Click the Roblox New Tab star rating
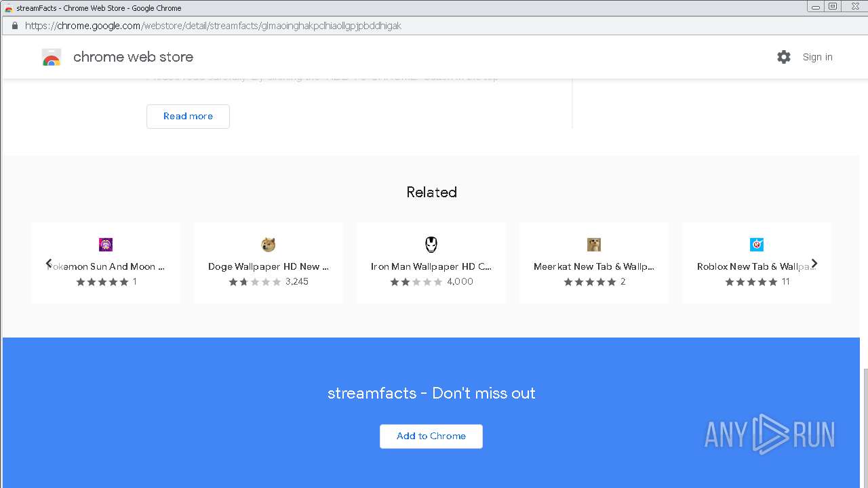This screenshot has height=488, width=868. [x=751, y=282]
